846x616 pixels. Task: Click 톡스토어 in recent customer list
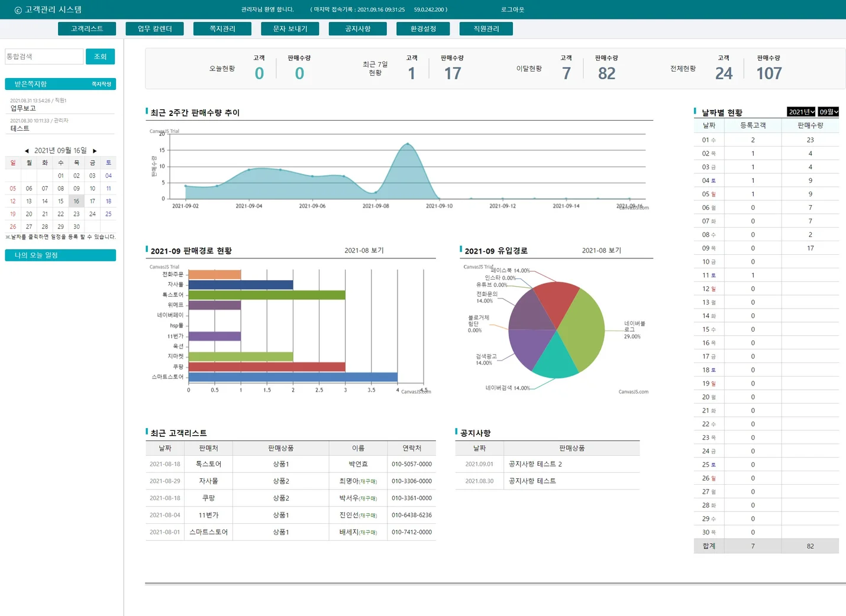pos(208,465)
